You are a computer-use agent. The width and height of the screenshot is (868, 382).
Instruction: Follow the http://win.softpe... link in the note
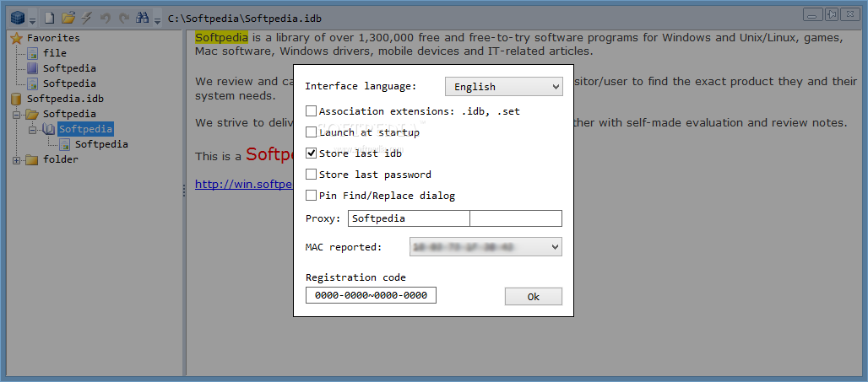pos(243,184)
